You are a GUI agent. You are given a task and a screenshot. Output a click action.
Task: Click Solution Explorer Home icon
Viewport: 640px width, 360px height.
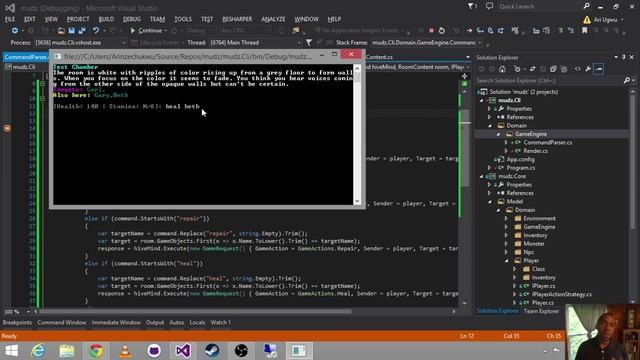click(502, 69)
